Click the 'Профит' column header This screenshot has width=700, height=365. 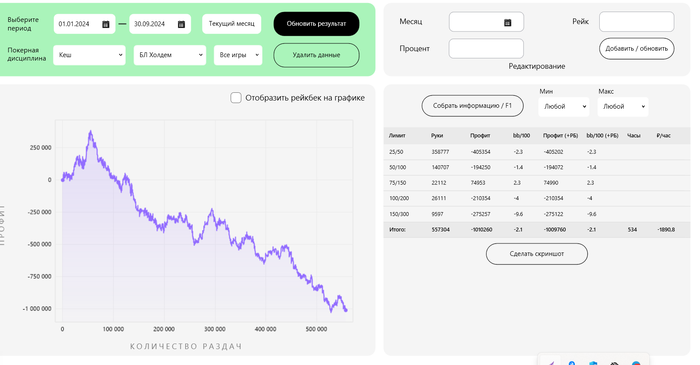click(480, 136)
